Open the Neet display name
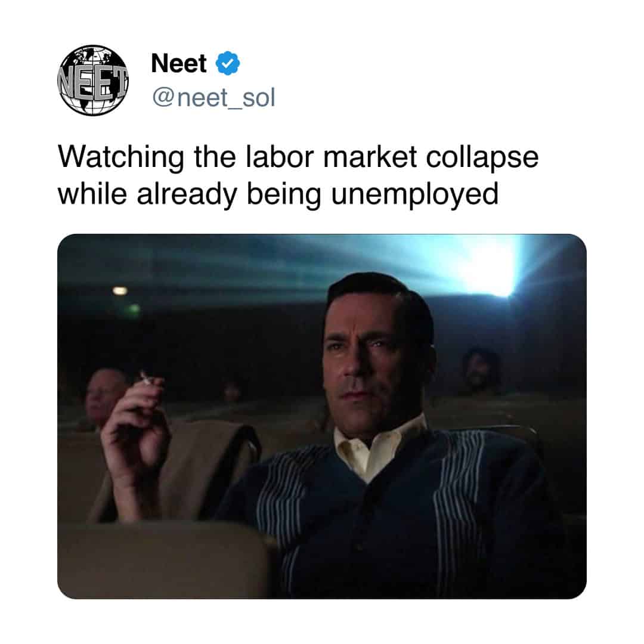 pos(179,63)
